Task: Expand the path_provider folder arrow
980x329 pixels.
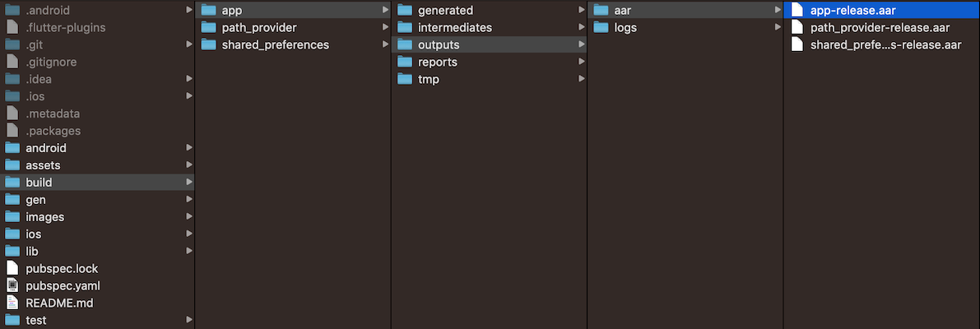Action: point(385,27)
